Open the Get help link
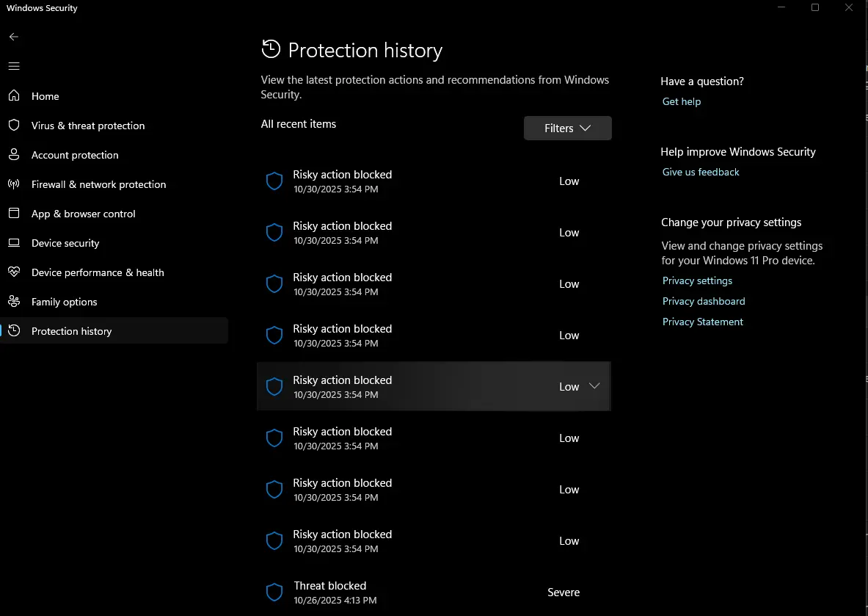 682,101
